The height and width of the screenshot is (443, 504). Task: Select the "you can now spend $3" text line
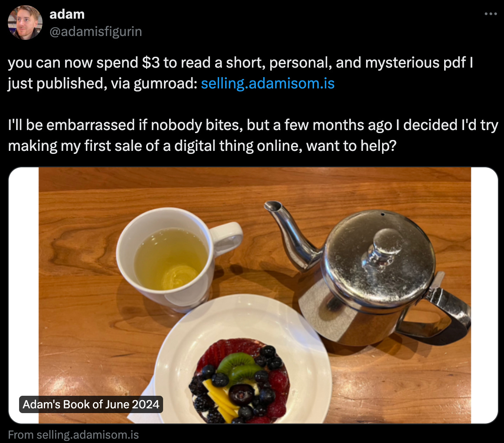click(x=240, y=63)
